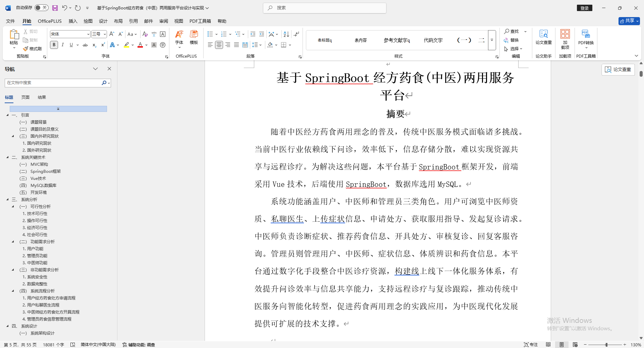Image resolution: width=644 pixels, height=348 pixels.
Task: Toggle character shading button
Action: coord(154,45)
